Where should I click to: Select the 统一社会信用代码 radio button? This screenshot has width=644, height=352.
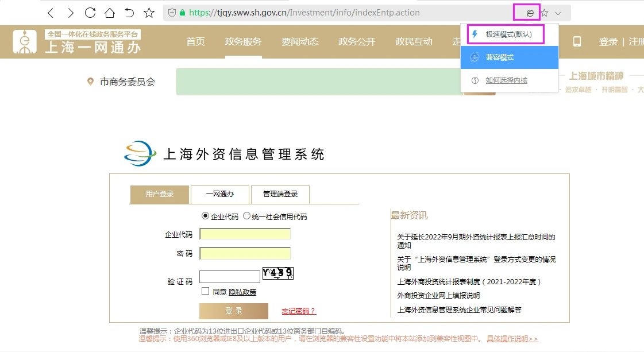tap(247, 216)
